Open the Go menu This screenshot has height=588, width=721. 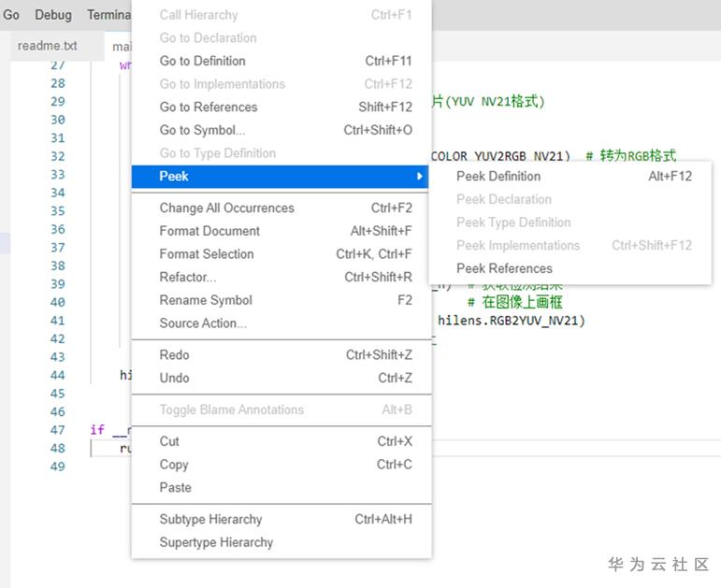(11, 15)
